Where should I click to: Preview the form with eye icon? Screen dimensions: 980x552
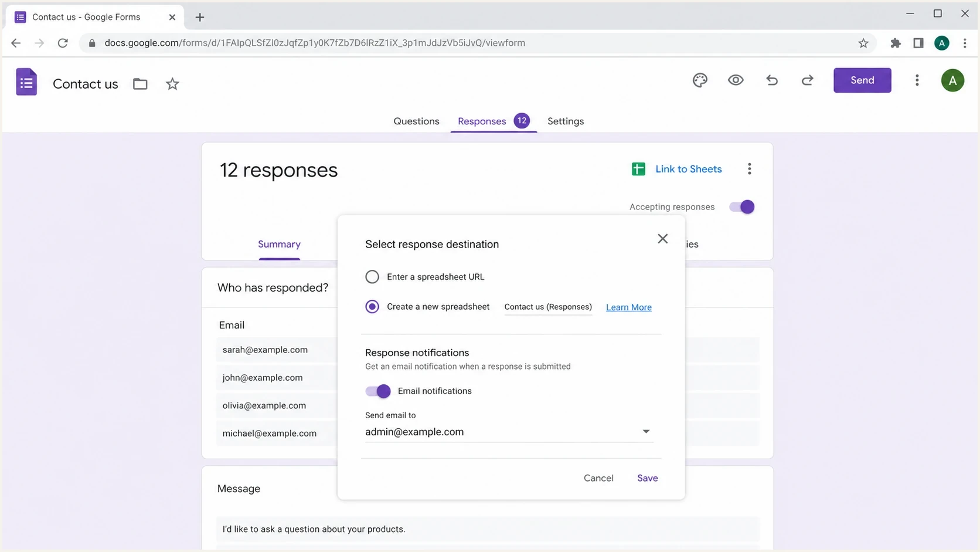pos(736,80)
